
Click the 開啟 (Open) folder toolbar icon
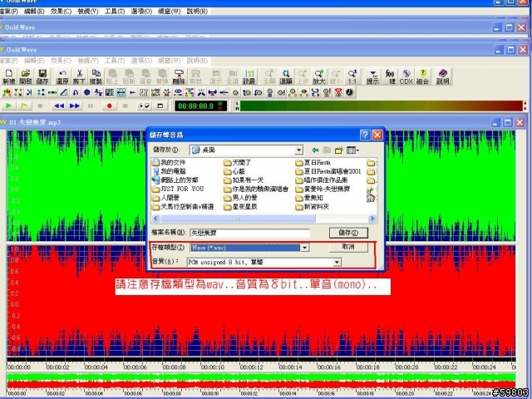pyautogui.click(x=26, y=76)
